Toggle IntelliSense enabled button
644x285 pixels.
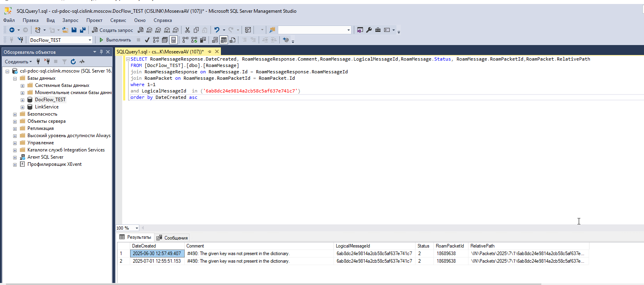pos(174,40)
